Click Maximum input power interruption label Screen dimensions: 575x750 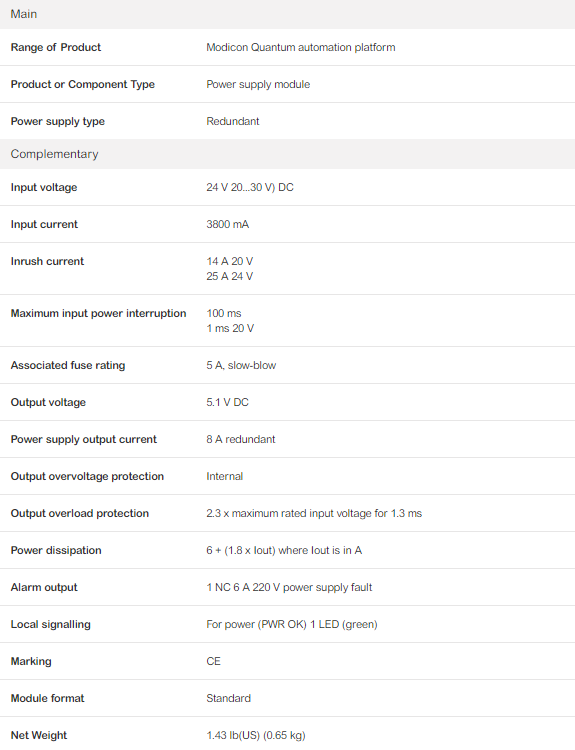98,313
